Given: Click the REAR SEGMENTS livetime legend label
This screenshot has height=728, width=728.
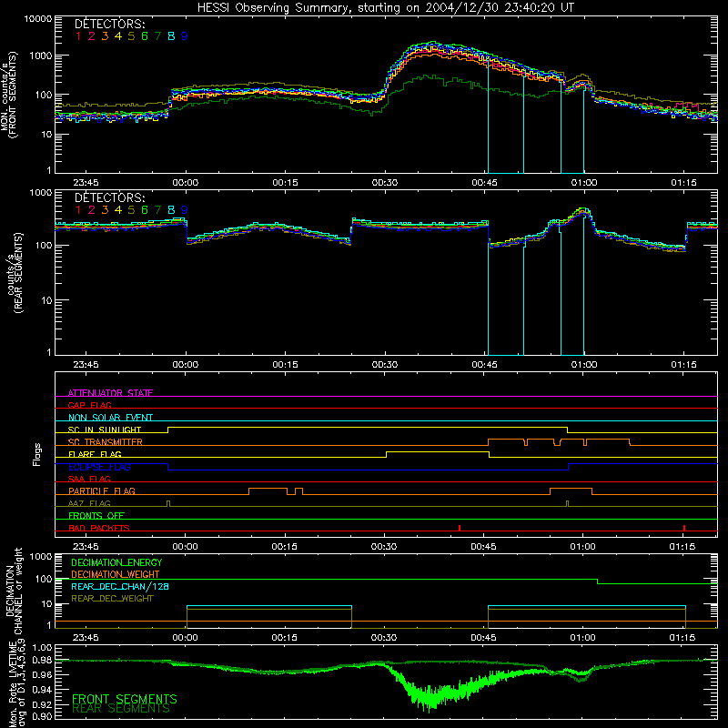Looking at the screenshot, I should 121,709.
